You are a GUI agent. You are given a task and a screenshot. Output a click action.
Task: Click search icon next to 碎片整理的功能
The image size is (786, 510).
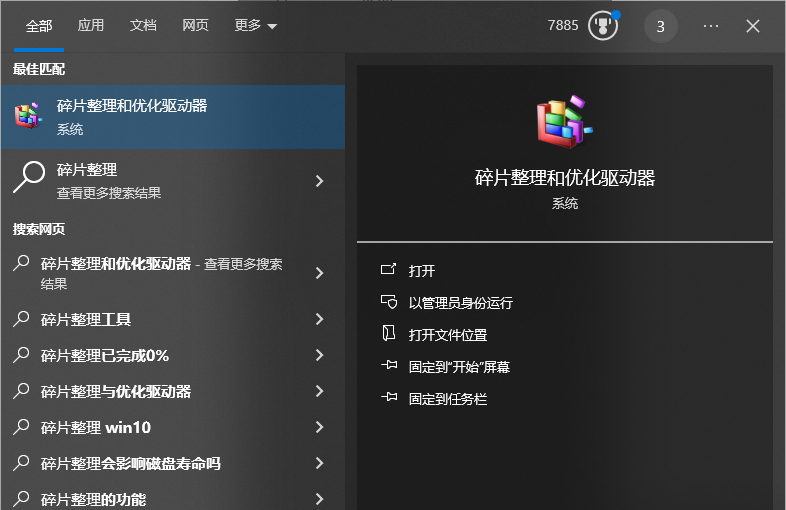[x=21, y=499]
